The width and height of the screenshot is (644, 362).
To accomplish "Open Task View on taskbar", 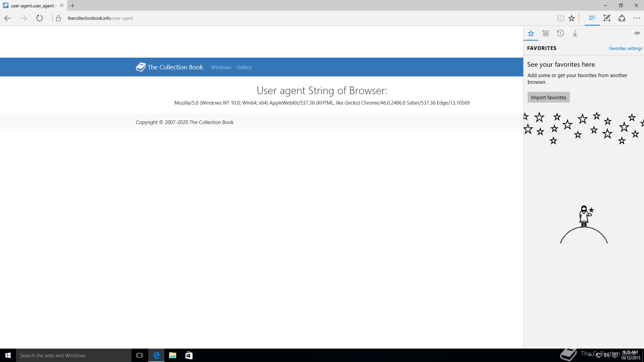I will 140,355.
